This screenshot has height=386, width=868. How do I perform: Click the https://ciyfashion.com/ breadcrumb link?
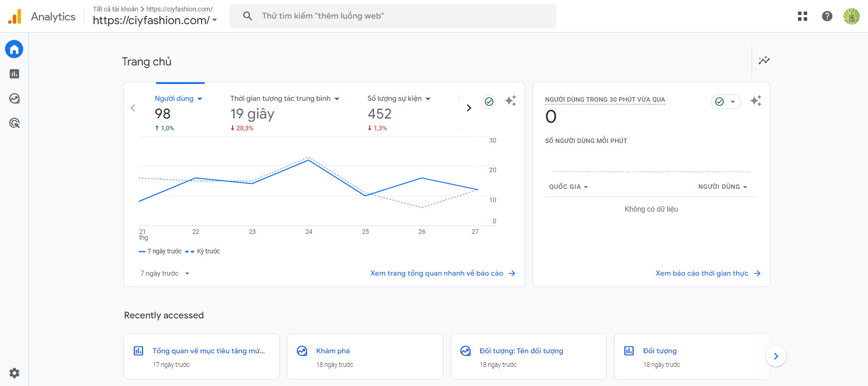(179, 9)
